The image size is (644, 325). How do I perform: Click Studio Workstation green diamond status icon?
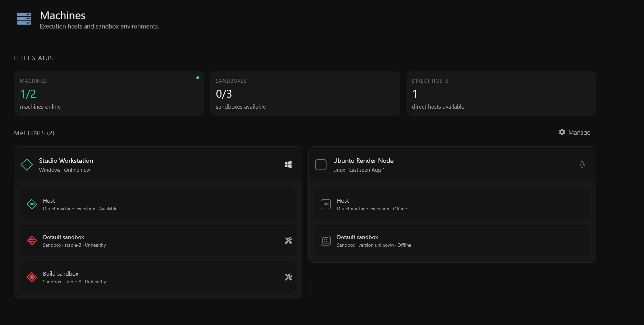[x=27, y=165]
